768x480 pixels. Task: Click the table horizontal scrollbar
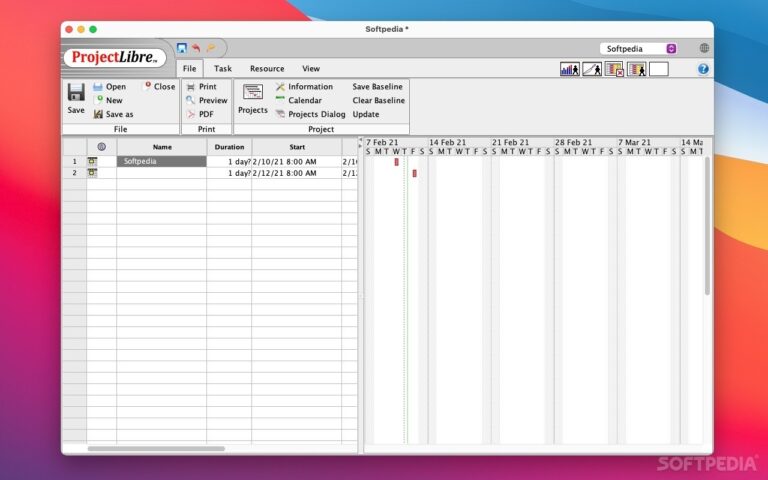pos(156,448)
